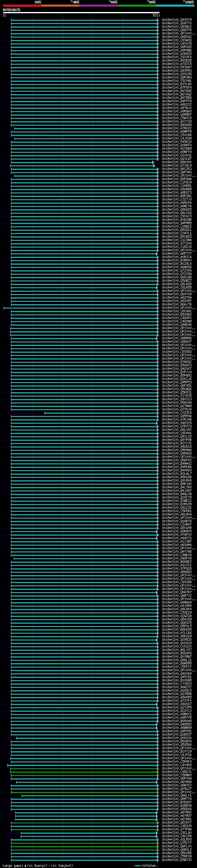Screen dimensions: 197x868
Task: Click the UniRef100_B3TLM0 label
Action: tap(177, 84)
